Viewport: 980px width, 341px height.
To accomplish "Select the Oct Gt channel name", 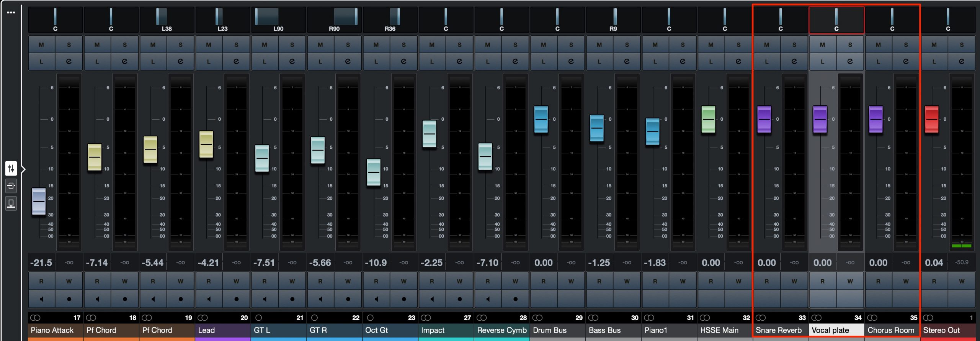I will (x=390, y=330).
